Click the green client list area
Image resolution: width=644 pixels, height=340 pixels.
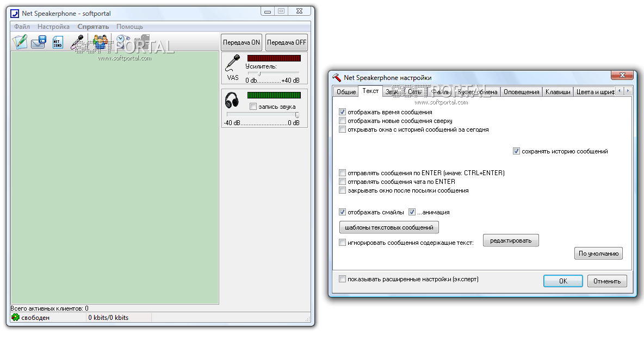pyautogui.click(x=115, y=178)
